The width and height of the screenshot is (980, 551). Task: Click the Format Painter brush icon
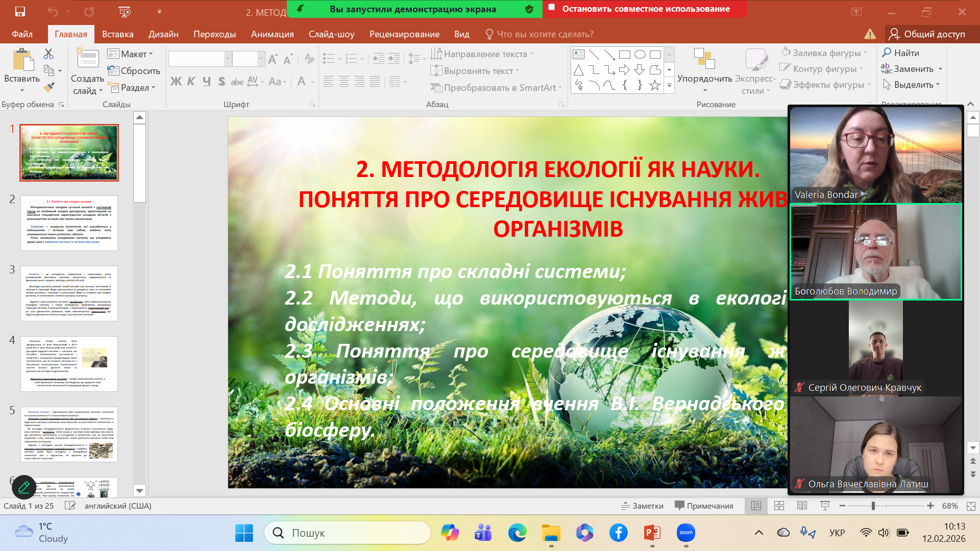(49, 87)
